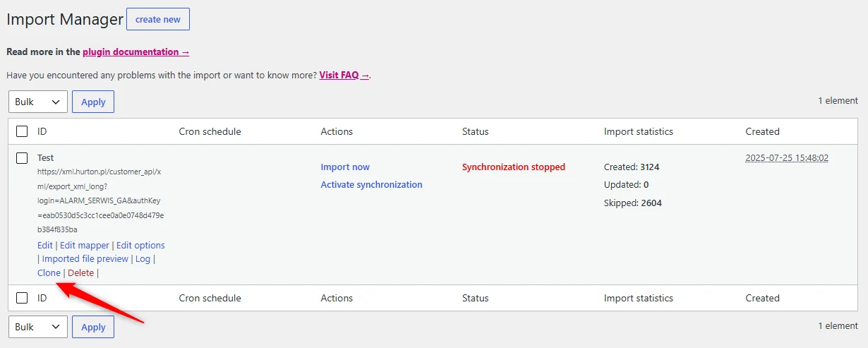Viewport: 868px width, 348px height.
Task: Tick the footer select-all checkbox
Action: coord(22,298)
